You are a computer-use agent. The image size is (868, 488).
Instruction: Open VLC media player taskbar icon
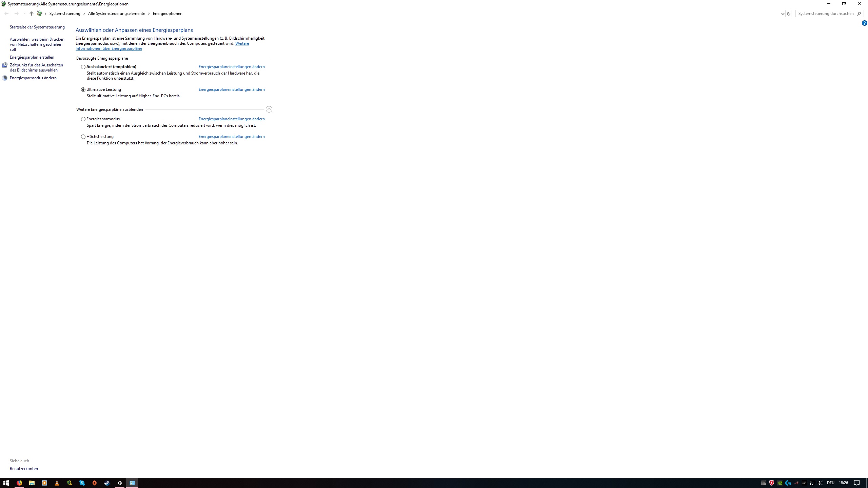(57, 483)
